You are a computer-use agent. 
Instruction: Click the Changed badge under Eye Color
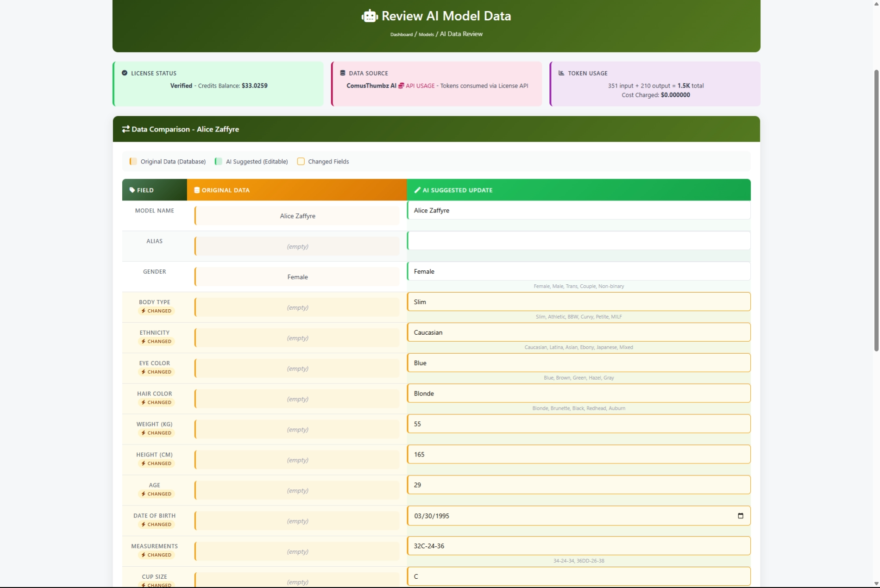click(156, 372)
